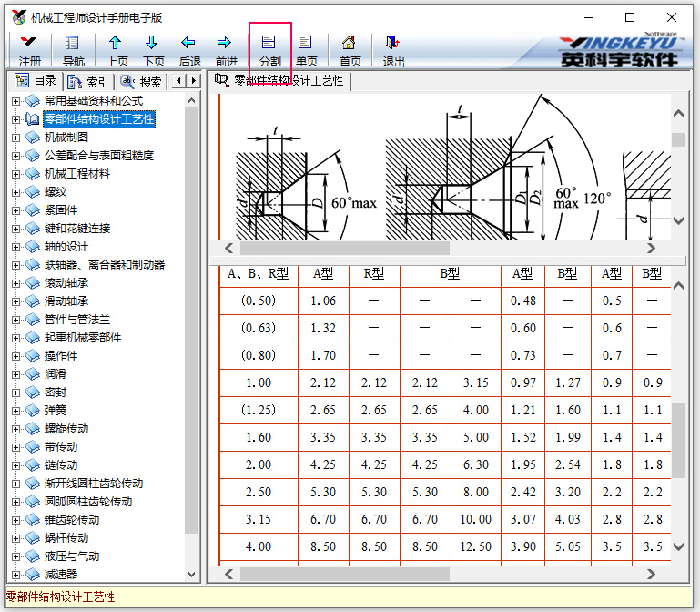
Task: Expand the 滚动轴承 tree node
Action: 15,283
